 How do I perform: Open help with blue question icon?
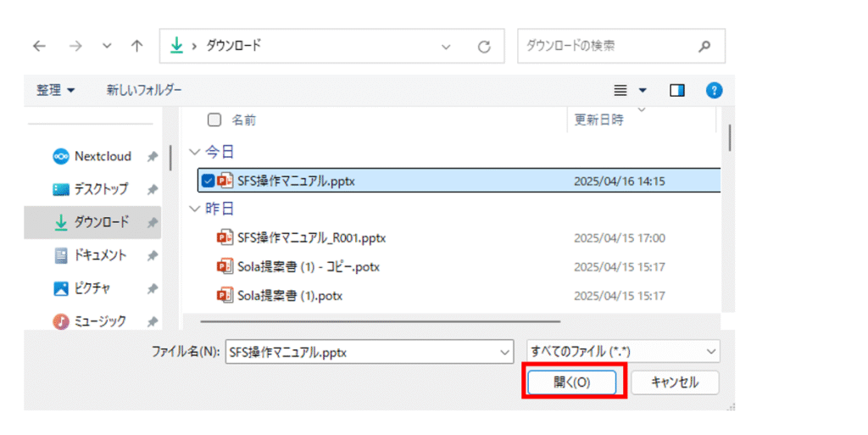coord(714,90)
